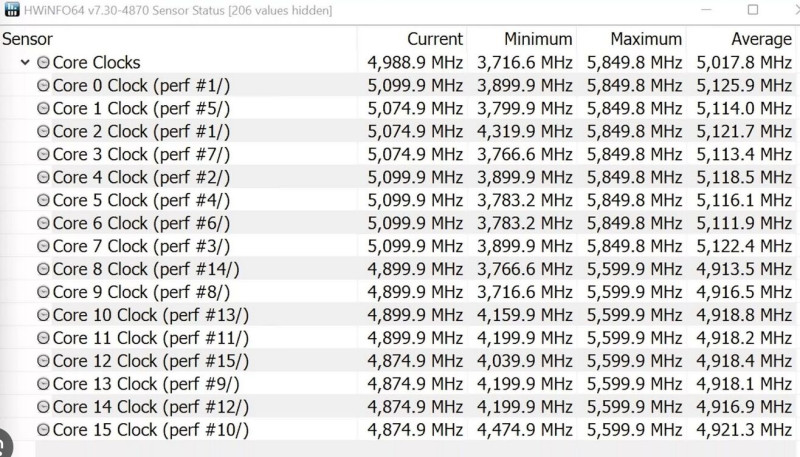Image resolution: width=800 pixels, height=457 pixels.
Task: Click the clock icon beside Core Clocks
Action: [x=43, y=62]
